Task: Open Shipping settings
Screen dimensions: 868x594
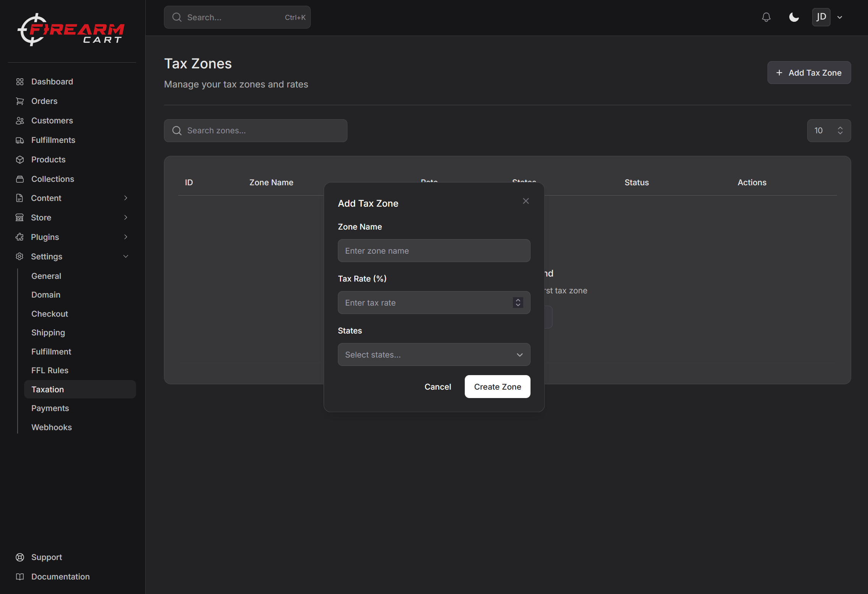Action: pos(48,333)
